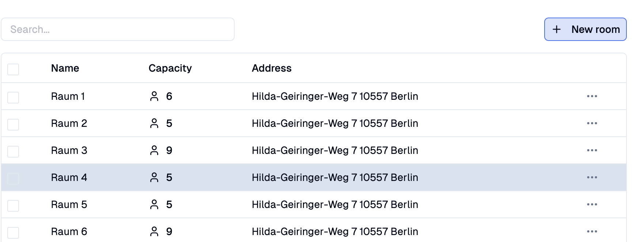This screenshot has height=242, width=644.
Task: Toggle the checkbox beside Raum 2
Action: pos(13,124)
